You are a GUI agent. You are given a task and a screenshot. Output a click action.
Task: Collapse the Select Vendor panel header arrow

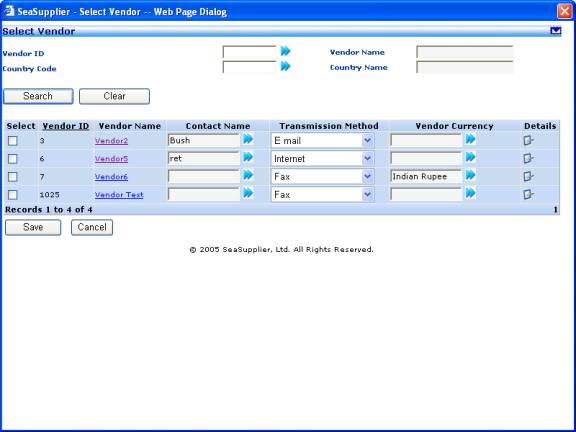tap(556, 31)
